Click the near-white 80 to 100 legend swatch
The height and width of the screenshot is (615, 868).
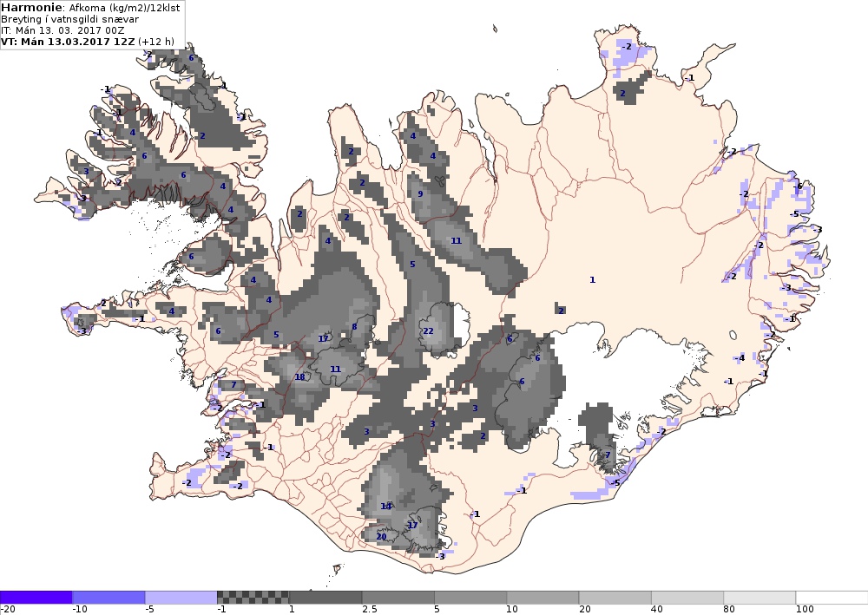tap(759, 598)
